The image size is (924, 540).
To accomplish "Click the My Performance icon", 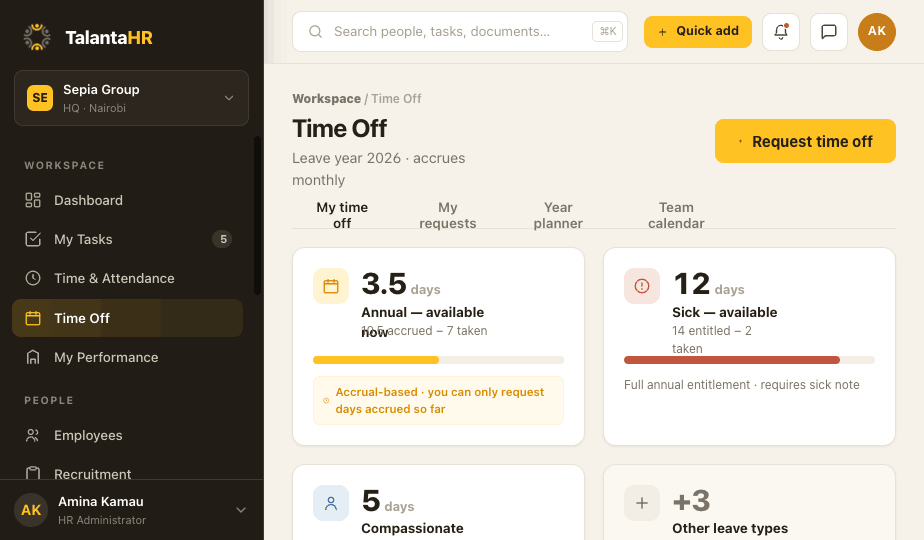I will click(33, 357).
